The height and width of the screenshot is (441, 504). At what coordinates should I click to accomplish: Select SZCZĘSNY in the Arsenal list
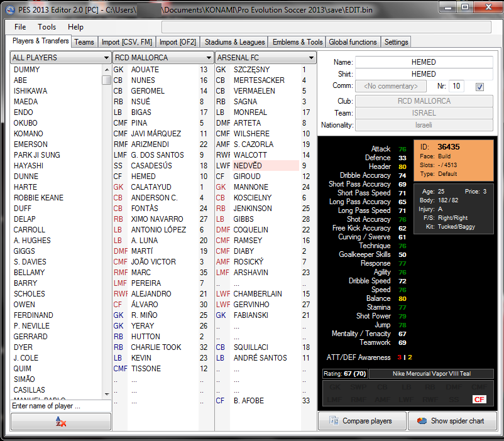[x=251, y=70]
